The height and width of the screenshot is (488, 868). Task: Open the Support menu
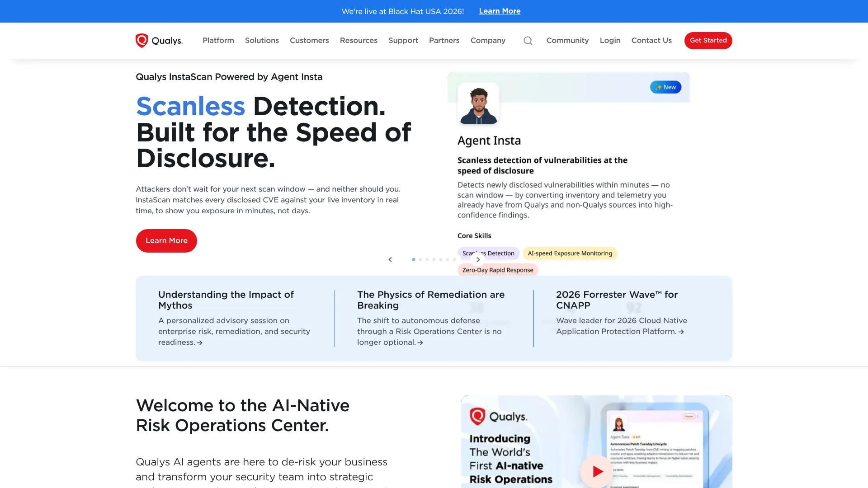pos(403,41)
